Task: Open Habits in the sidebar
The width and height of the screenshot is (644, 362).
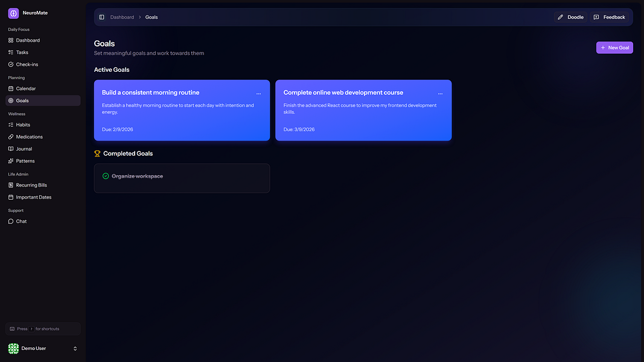Action: pyautogui.click(x=43, y=125)
